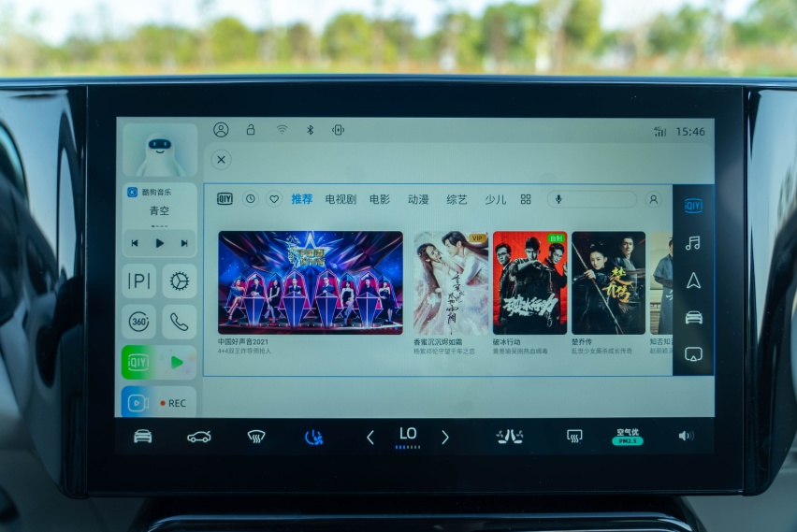
Task: Tap the 15:46 clock
Action: (x=690, y=132)
